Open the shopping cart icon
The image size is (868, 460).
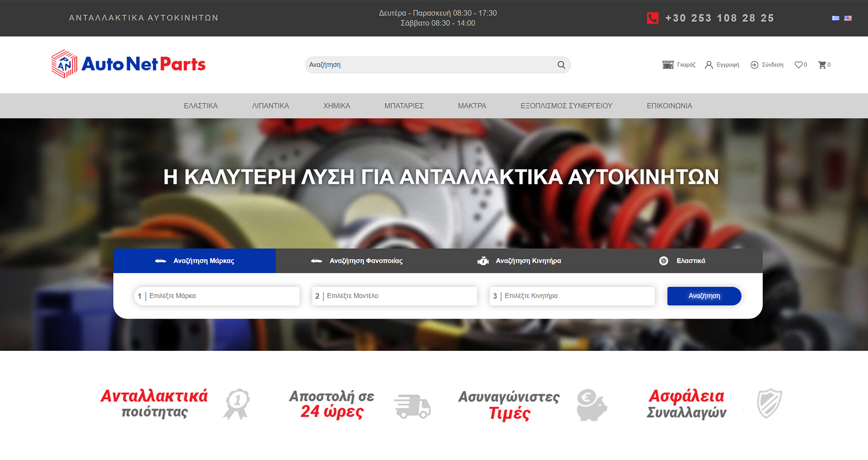(822, 65)
